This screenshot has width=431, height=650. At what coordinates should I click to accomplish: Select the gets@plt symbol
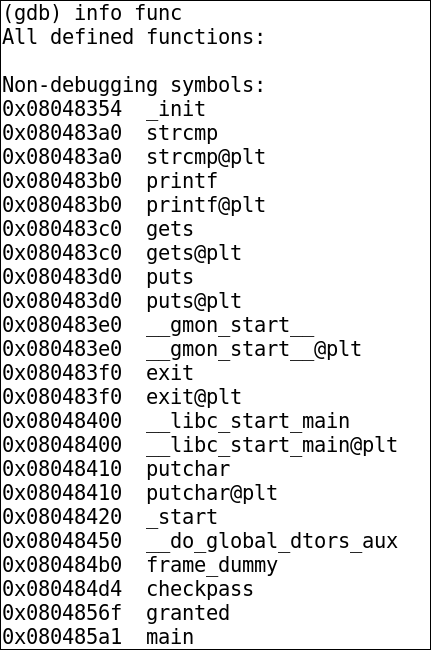click(194, 253)
